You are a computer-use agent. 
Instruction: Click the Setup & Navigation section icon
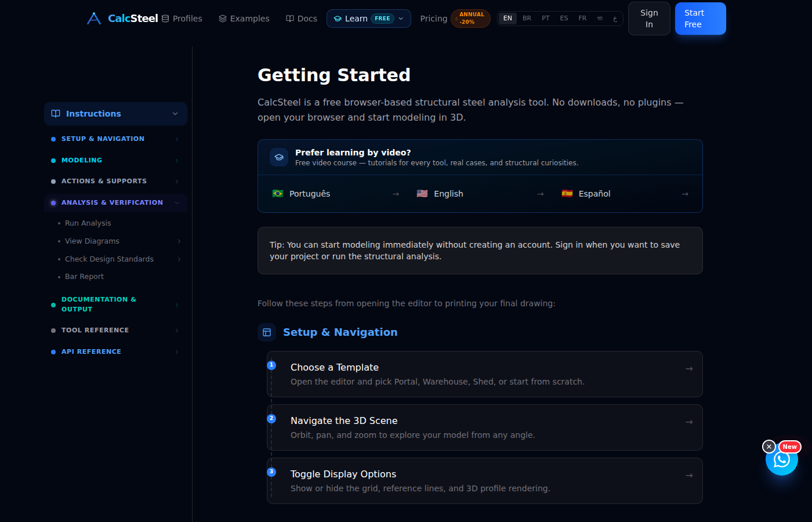tap(267, 332)
